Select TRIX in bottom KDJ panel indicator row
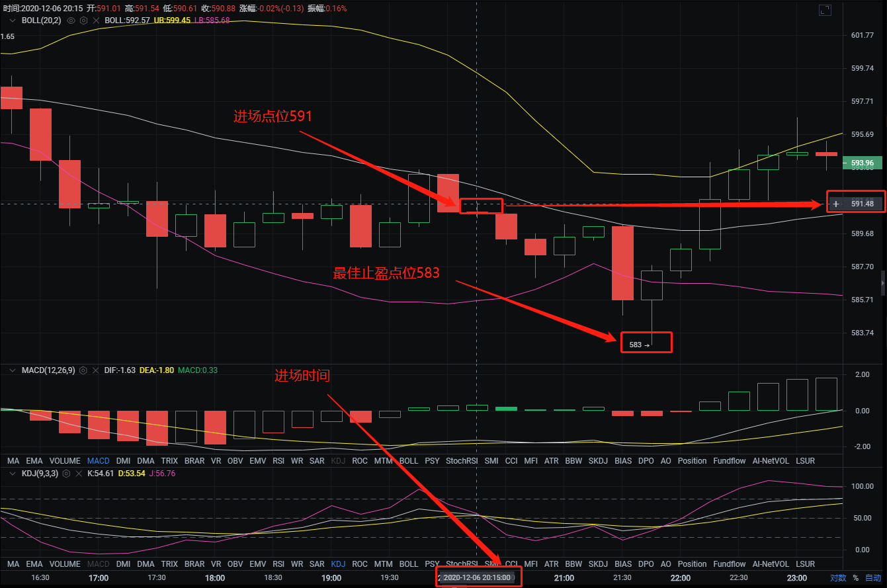This screenshot has height=588, width=887. tap(169, 564)
